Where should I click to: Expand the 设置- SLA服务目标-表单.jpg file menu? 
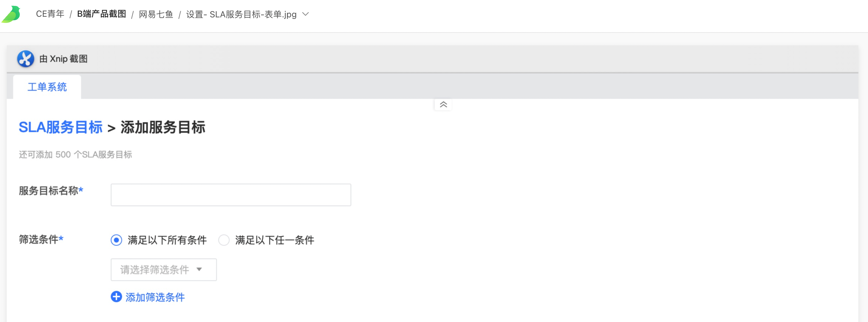(x=241, y=15)
